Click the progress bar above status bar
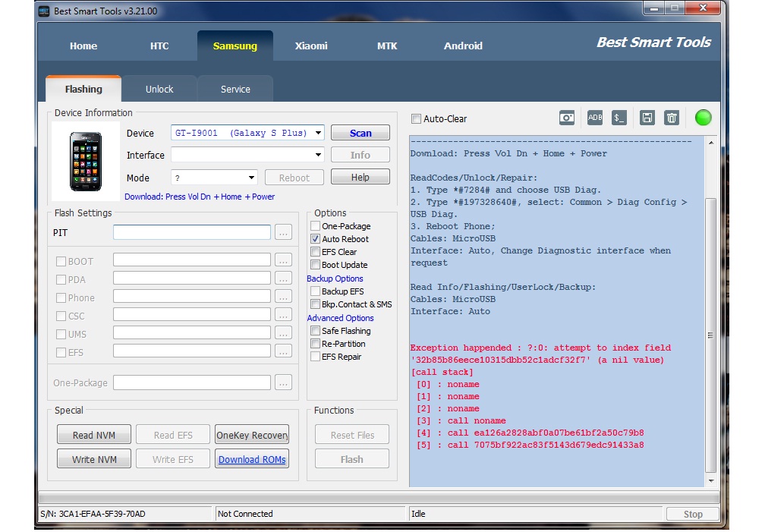Screen dimensions: 765x532 379,498
